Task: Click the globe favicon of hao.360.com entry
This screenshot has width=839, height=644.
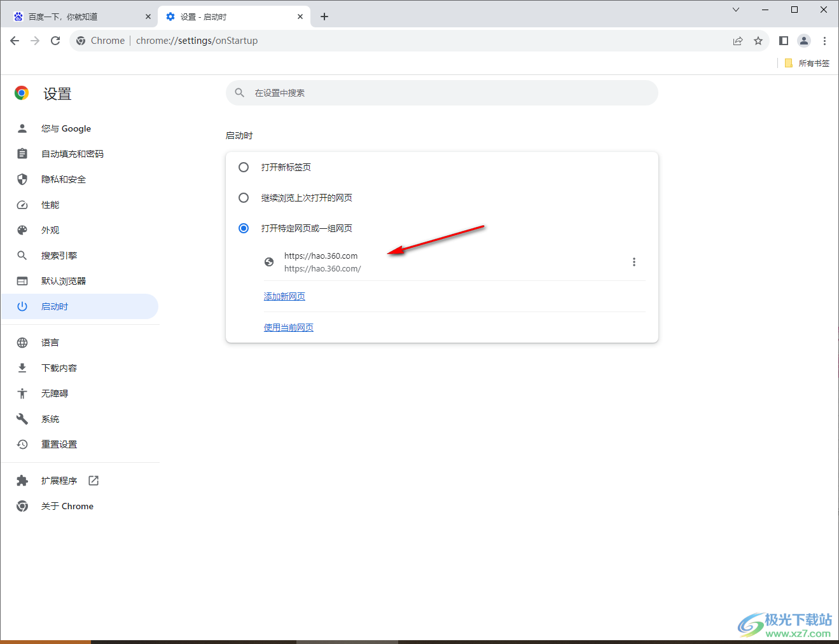Action: (269, 262)
